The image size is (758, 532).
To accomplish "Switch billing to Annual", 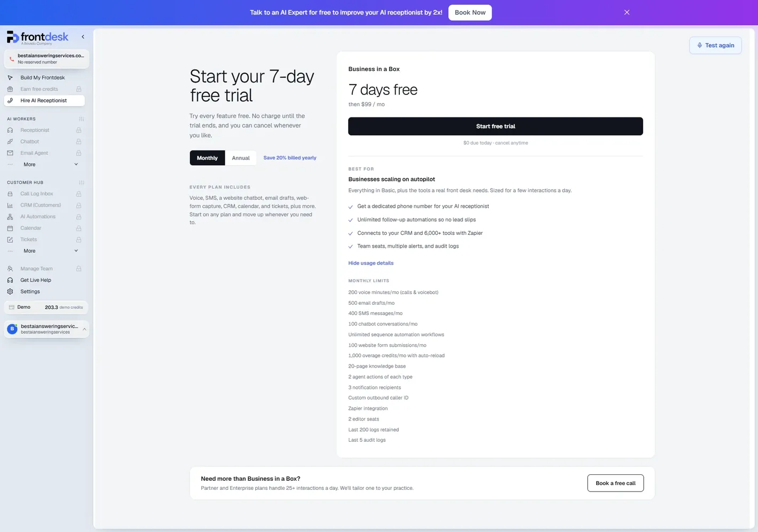I will 241,158.
